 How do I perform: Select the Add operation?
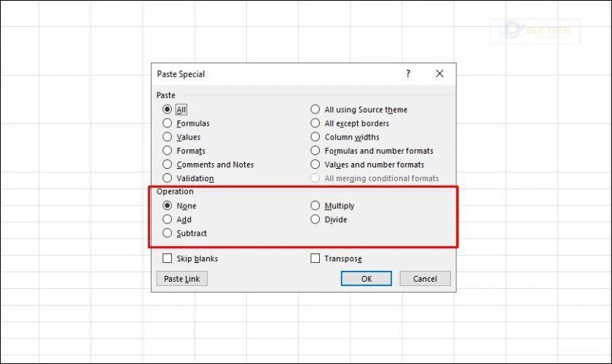(168, 219)
